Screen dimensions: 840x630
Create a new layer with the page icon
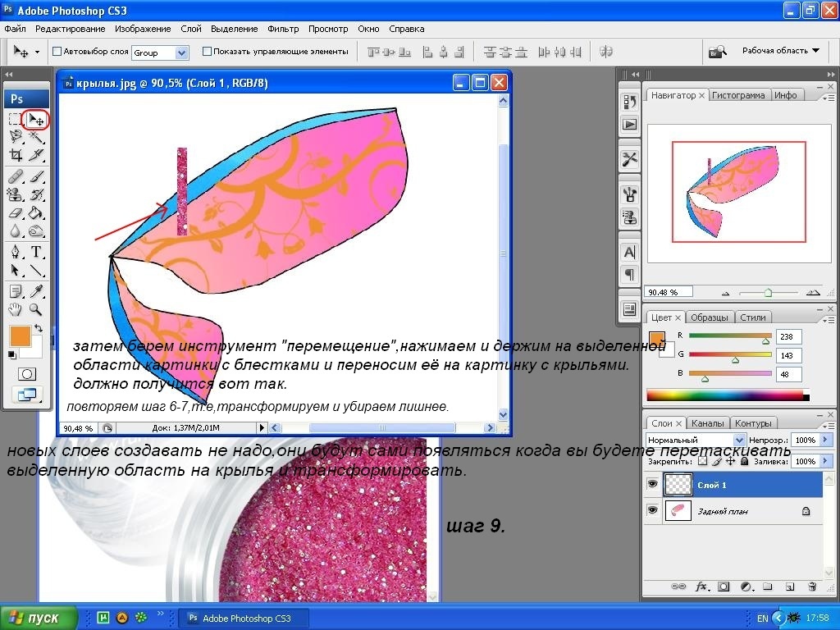click(x=790, y=587)
